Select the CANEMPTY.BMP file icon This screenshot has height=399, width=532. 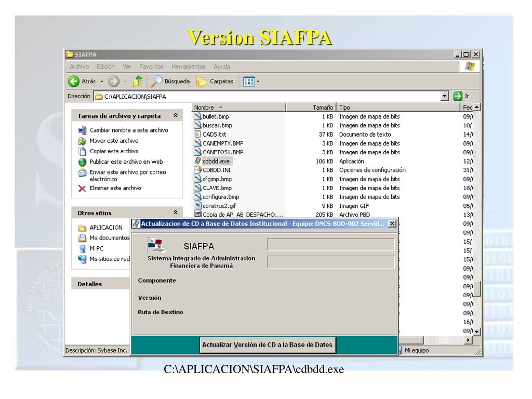point(197,143)
